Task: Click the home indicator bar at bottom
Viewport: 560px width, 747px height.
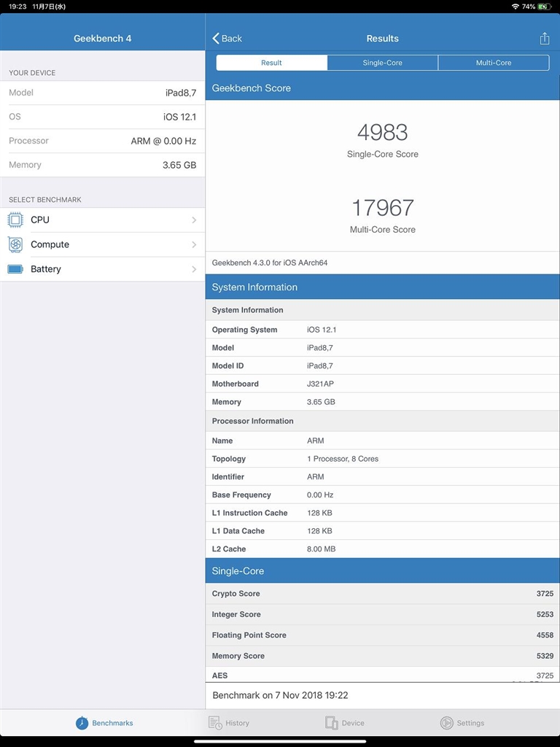Action: 280,741
